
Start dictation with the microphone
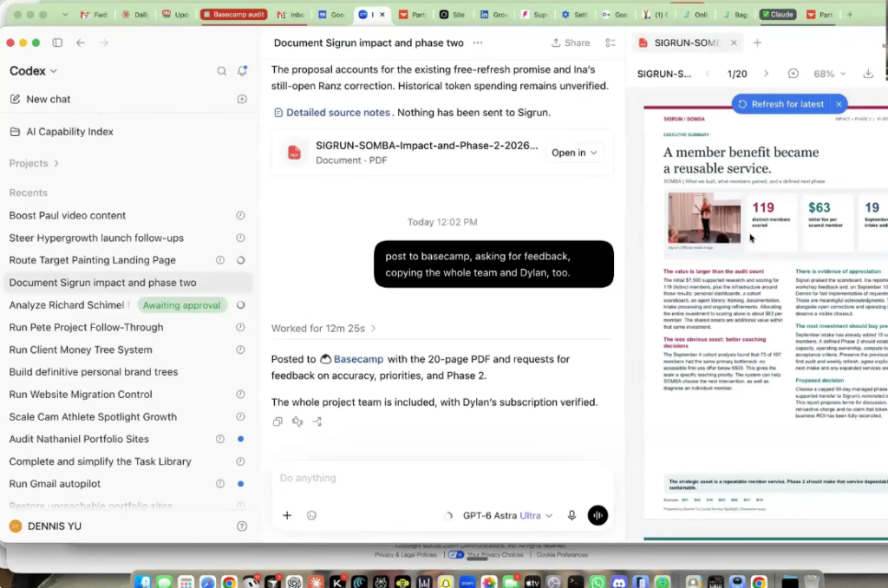[571, 515]
